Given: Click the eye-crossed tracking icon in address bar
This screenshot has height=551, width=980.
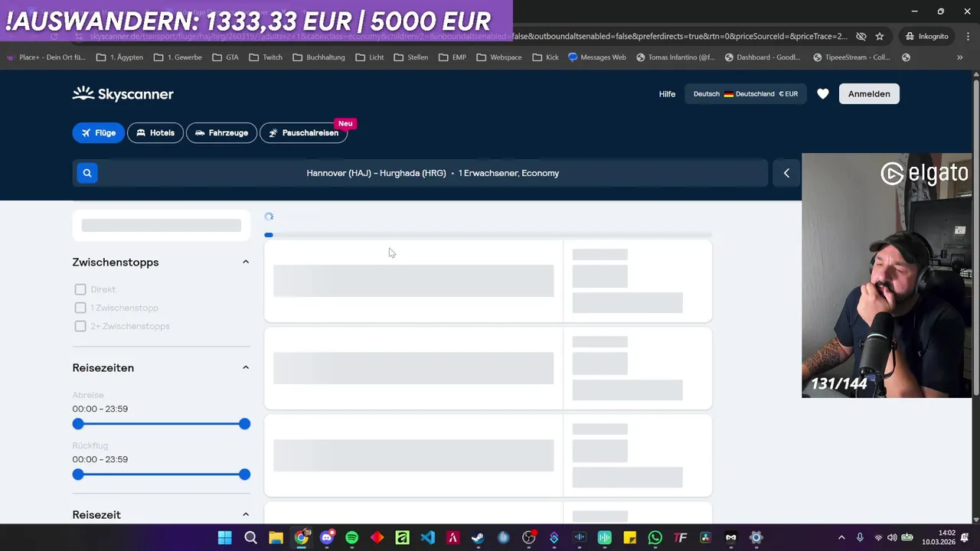Looking at the screenshot, I should (861, 36).
